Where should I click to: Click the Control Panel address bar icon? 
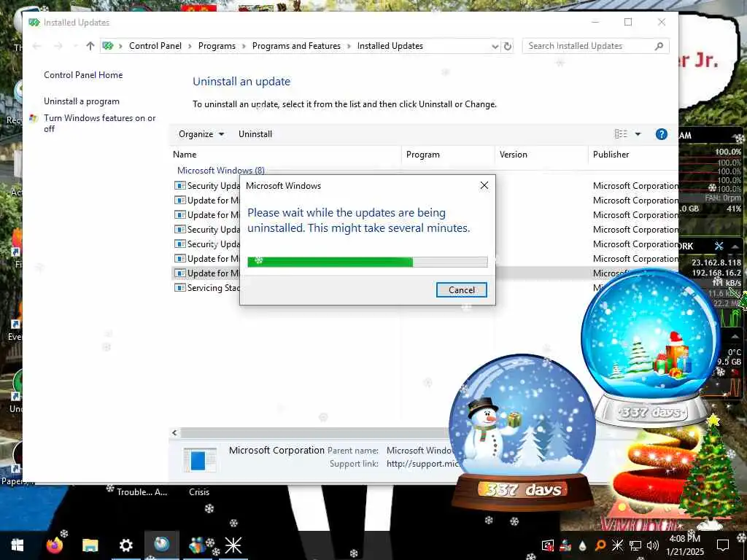(x=108, y=46)
